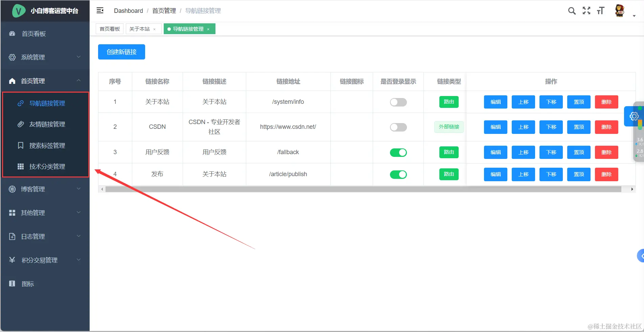Toggle login display for CSDN row
The image size is (644, 332).
point(398,127)
